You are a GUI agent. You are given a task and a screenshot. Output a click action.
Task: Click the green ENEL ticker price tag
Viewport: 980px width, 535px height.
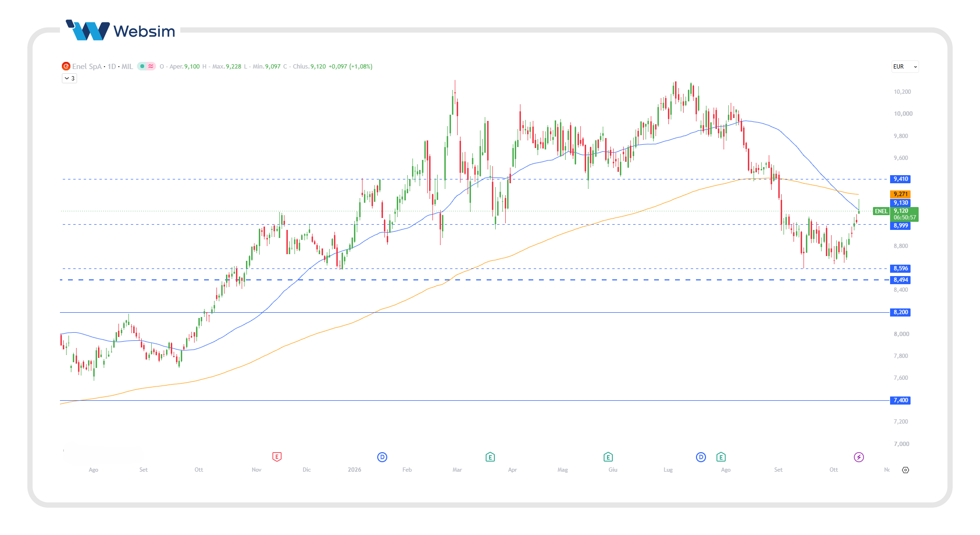click(x=881, y=211)
